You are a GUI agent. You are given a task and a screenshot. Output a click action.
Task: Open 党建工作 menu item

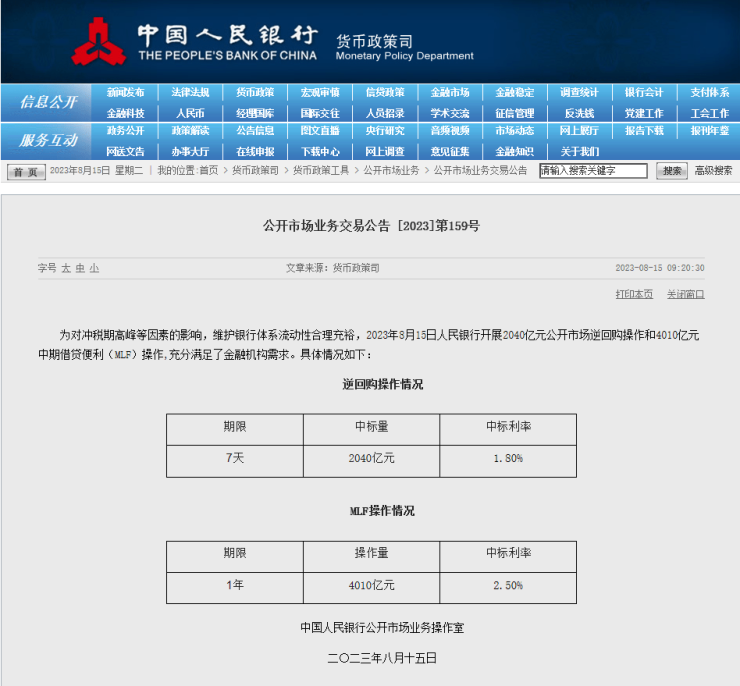point(644,113)
